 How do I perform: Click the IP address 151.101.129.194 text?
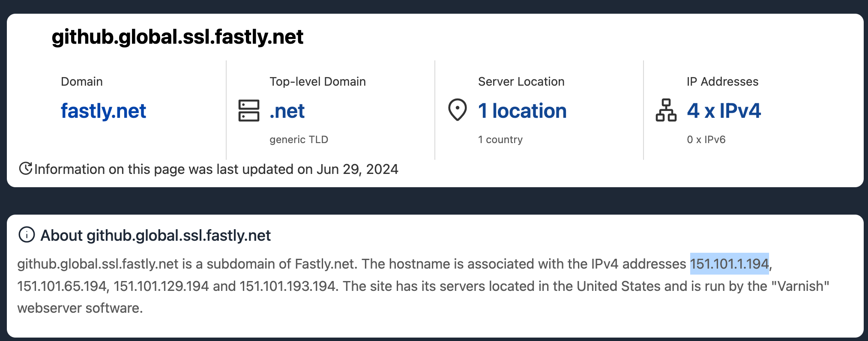161,286
